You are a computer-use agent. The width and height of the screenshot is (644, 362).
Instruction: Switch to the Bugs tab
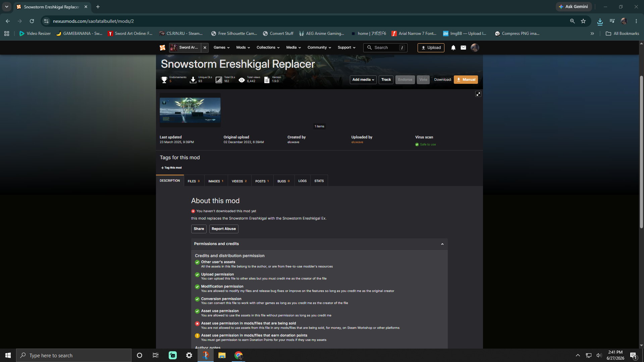(x=284, y=181)
